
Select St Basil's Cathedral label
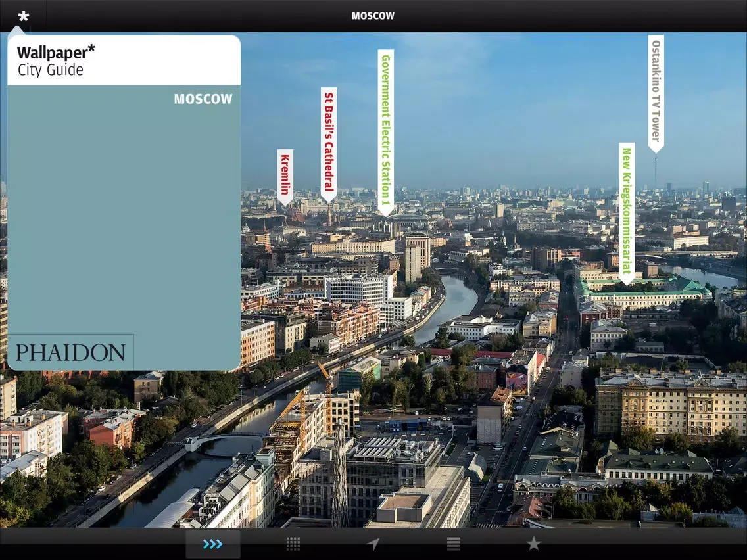pyautogui.click(x=329, y=145)
